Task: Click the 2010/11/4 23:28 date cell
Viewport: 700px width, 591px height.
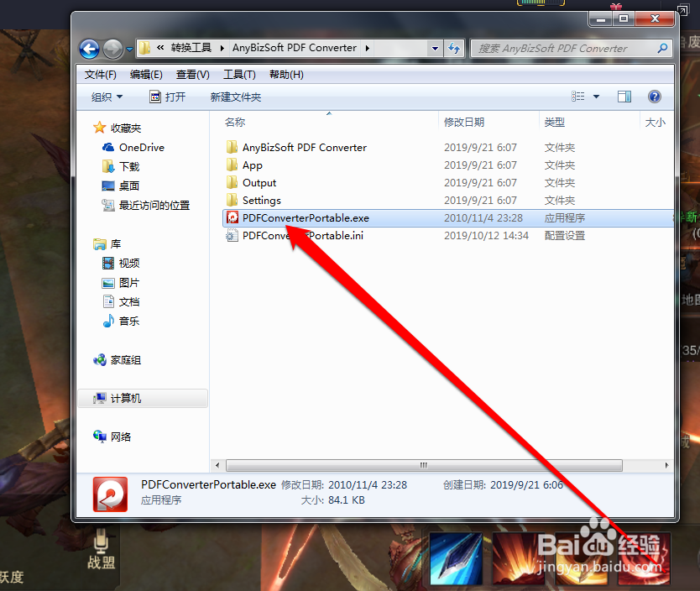Action: point(483,217)
